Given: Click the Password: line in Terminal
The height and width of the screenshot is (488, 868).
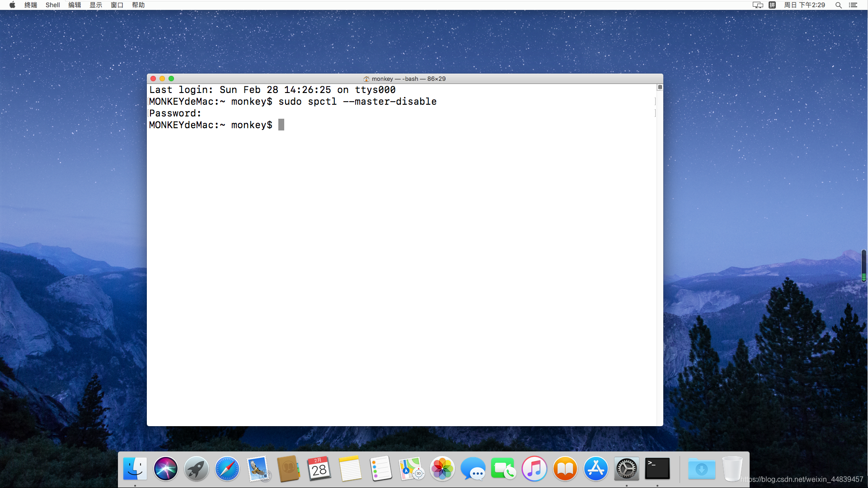Looking at the screenshot, I should coord(175,113).
